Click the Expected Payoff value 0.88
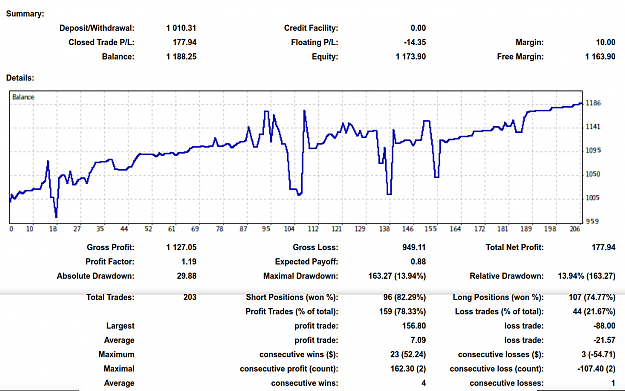Screen dimensions: 625x391 coord(418,262)
